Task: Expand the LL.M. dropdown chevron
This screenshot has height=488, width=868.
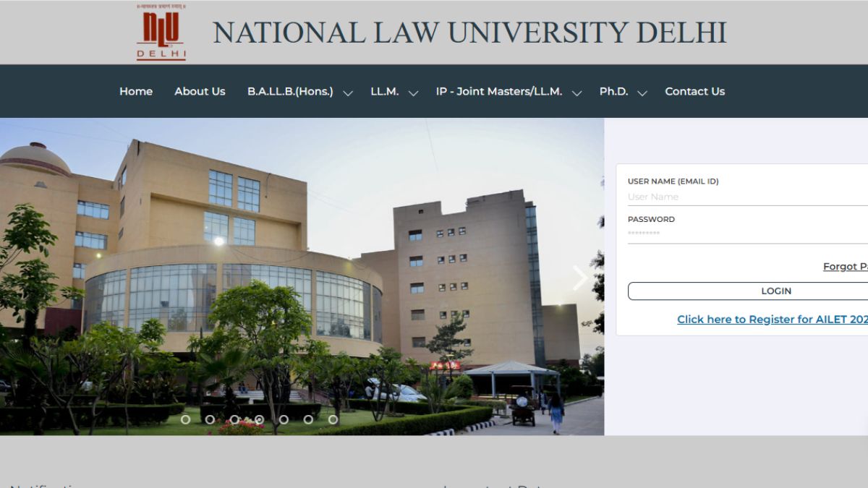Action: click(413, 93)
